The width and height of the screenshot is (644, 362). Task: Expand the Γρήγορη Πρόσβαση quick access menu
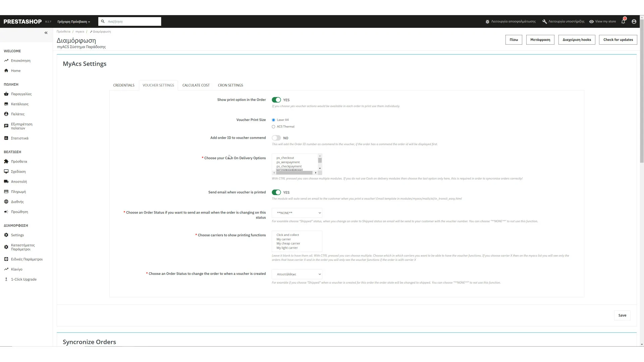[x=73, y=22]
